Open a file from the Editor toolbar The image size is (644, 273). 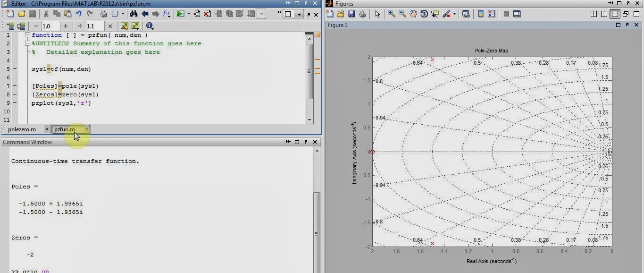click(x=21, y=14)
